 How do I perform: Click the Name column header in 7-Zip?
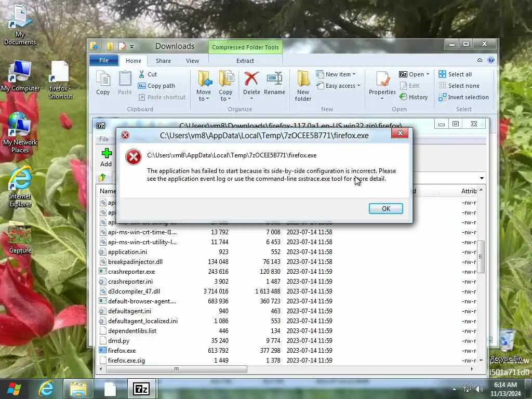[108, 191]
